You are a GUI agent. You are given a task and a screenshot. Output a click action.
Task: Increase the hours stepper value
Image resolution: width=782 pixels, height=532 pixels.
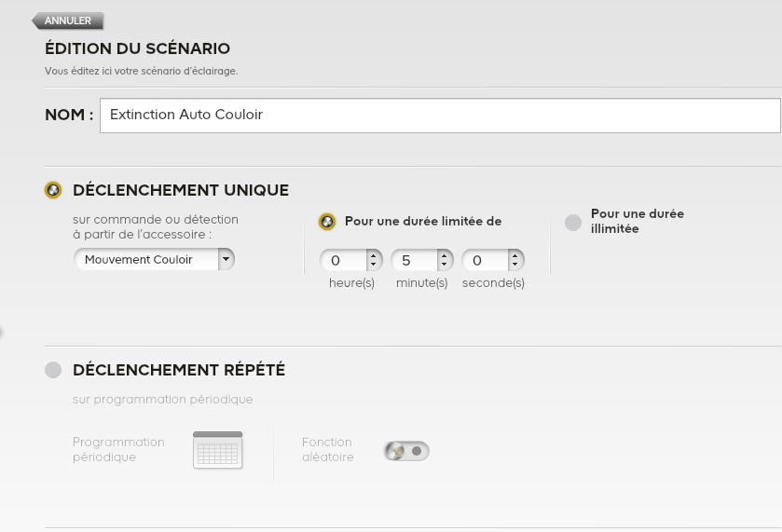coord(373,256)
